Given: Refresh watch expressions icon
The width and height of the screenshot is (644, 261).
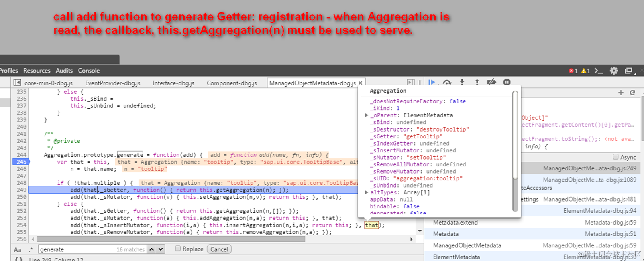Looking at the screenshot, I should click(632, 93).
